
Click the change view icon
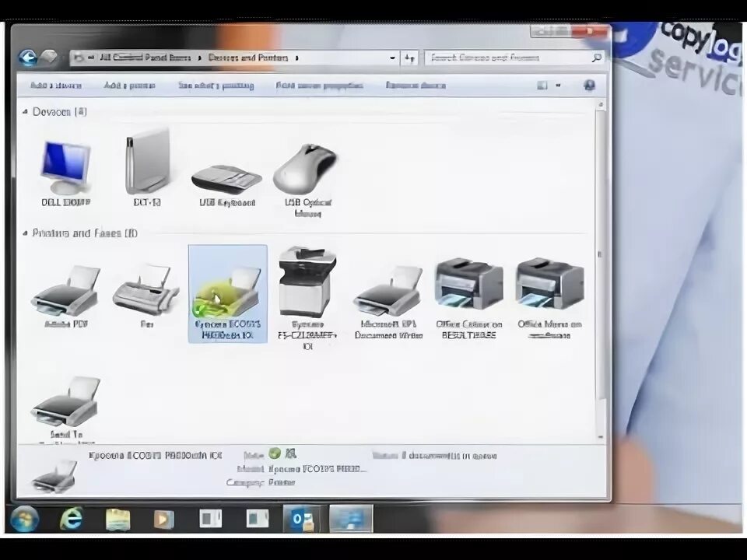coord(542,86)
